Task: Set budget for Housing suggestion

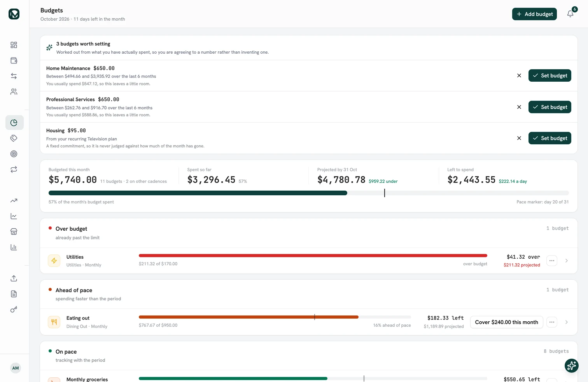Action: [550, 138]
